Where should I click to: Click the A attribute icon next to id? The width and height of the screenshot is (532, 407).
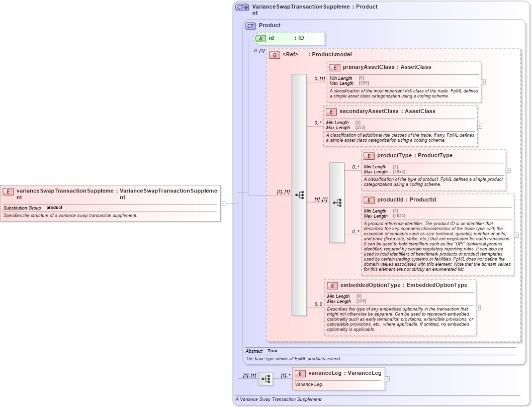click(260, 38)
